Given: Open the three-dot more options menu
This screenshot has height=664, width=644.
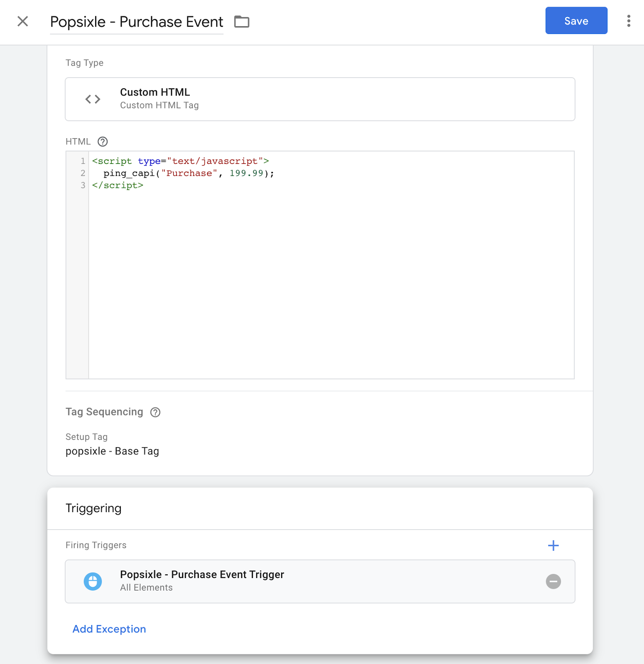Looking at the screenshot, I should pos(629,21).
